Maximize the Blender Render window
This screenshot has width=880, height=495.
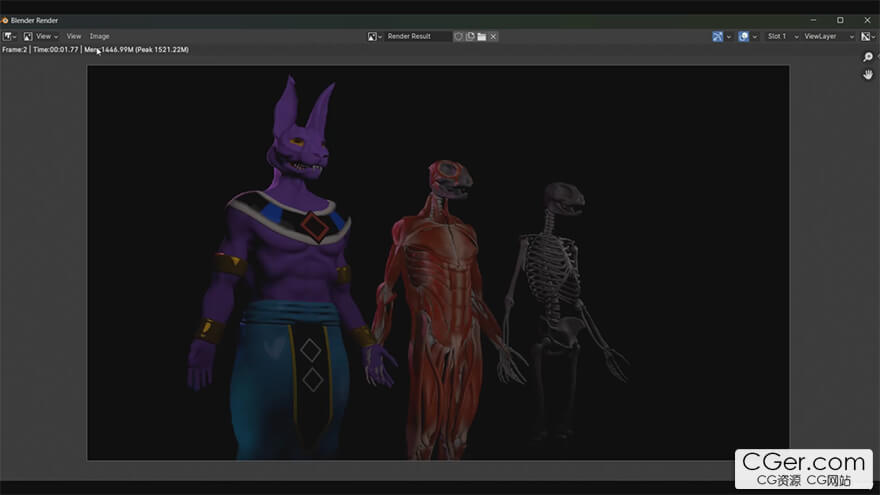pos(840,20)
